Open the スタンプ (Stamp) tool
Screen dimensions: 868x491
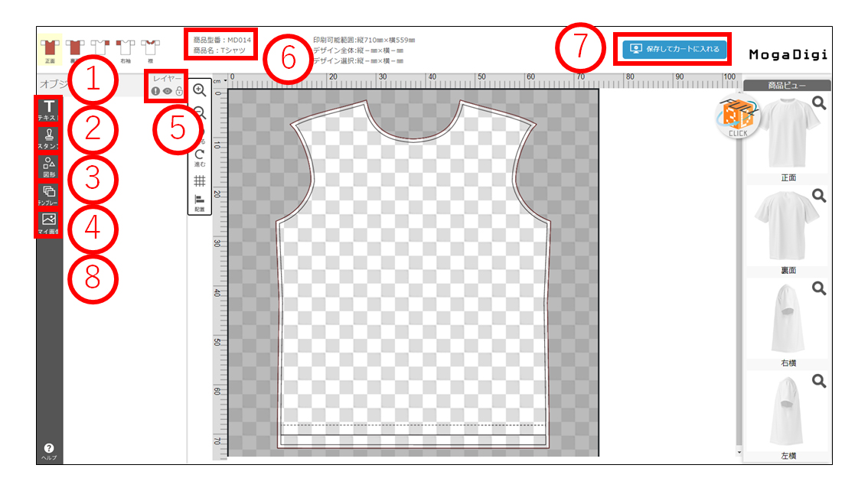pos(48,138)
